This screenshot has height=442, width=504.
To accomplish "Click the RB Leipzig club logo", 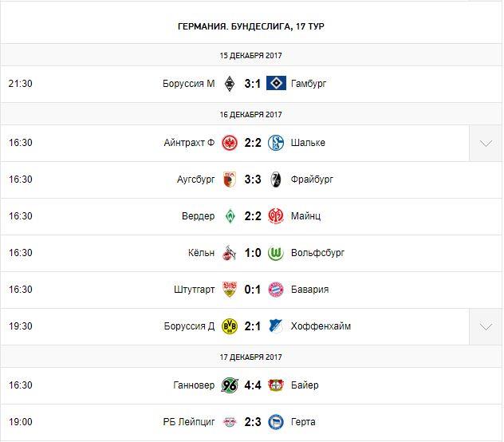I will 230,422.
